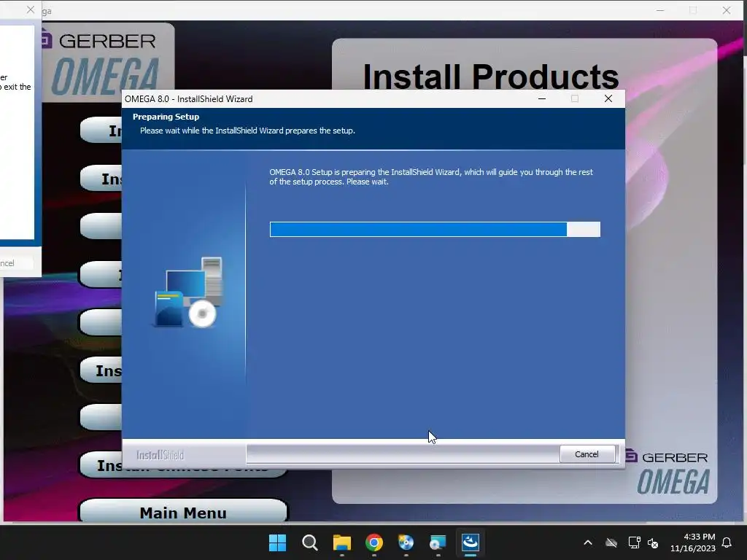Open Windows Search from the taskbar
This screenshot has height=560, width=747.
(309, 542)
